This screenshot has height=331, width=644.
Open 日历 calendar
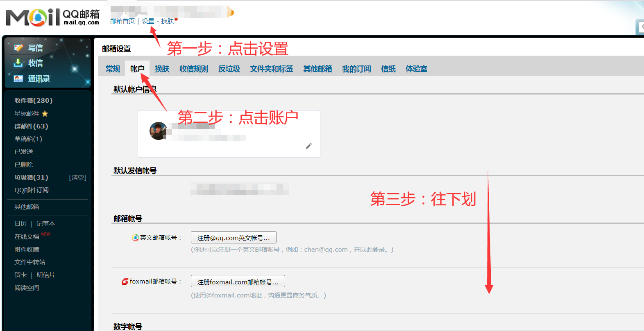tap(20, 223)
